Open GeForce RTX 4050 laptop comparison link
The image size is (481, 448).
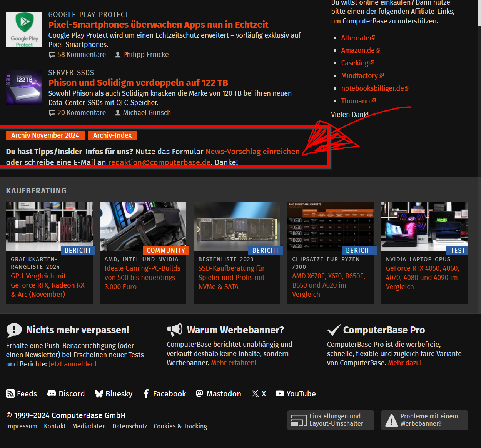pyautogui.click(x=423, y=278)
